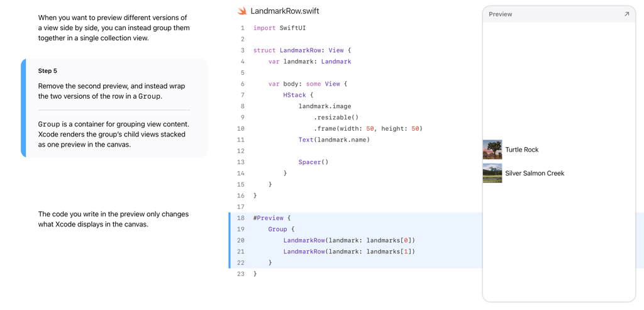
Task: Expand the Preview panel with the arrow icon
Action: point(626,14)
